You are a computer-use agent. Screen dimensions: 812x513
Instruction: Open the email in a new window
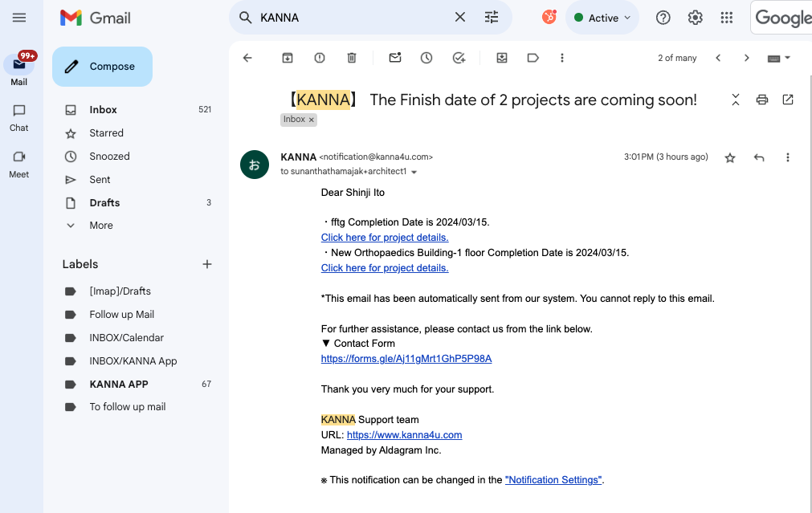pos(788,99)
